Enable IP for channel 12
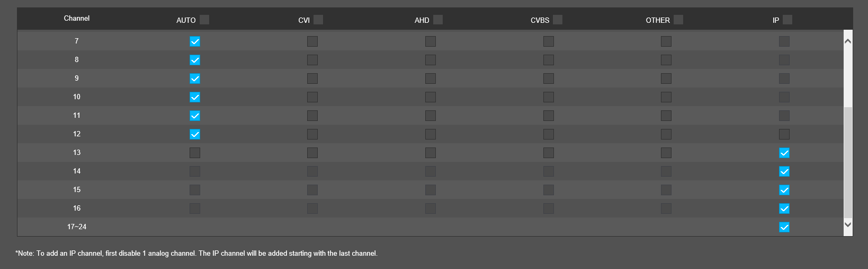The height and width of the screenshot is (269, 868). tap(784, 134)
